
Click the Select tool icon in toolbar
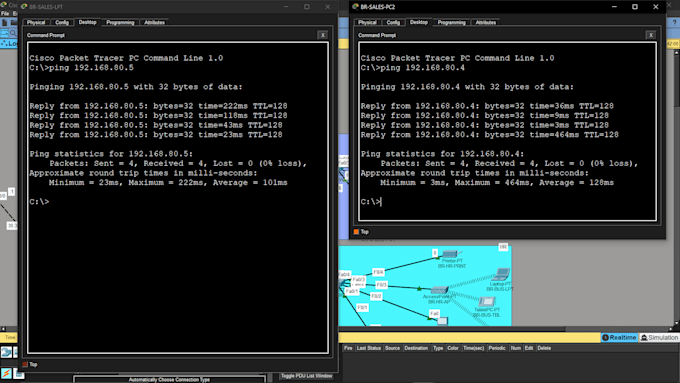coord(4,33)
